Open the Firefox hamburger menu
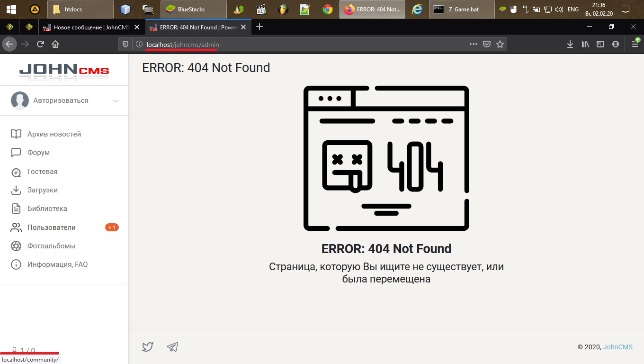644x364 pixels. (635, 44)
